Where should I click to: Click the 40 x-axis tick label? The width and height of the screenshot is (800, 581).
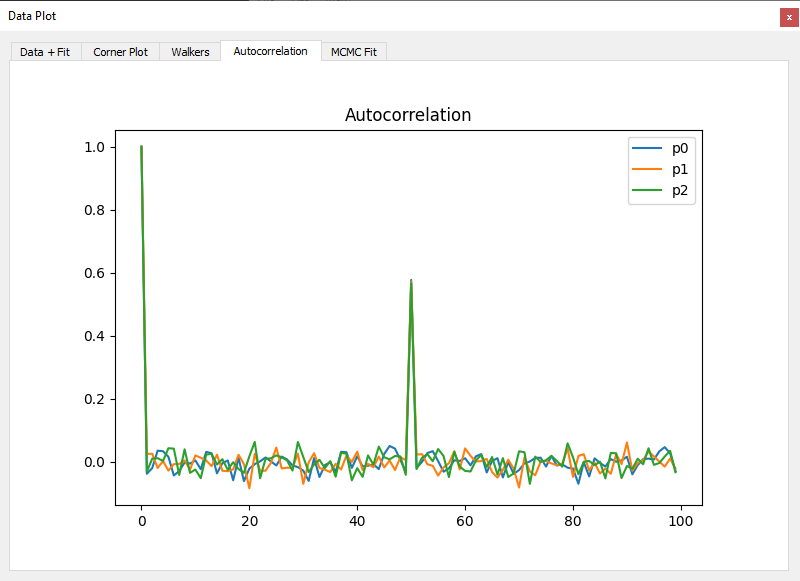pyautogui.click(x=357, y=521)
